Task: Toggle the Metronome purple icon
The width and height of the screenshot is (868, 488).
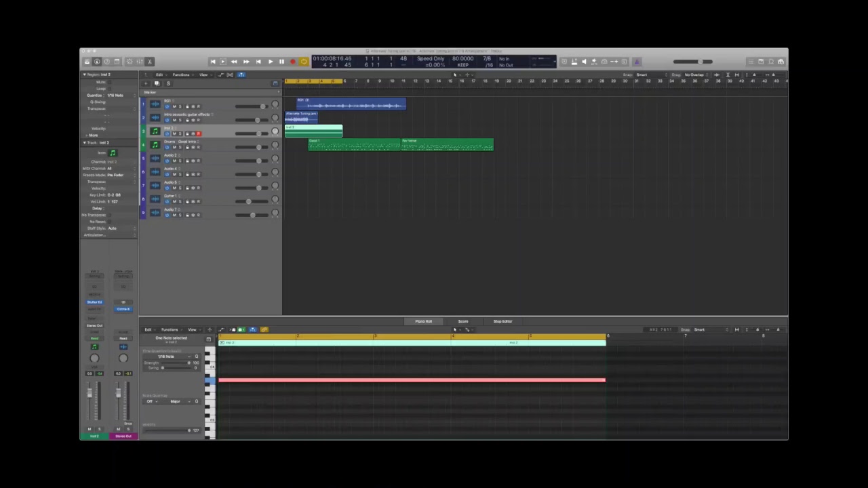Action: pos(637,62)
